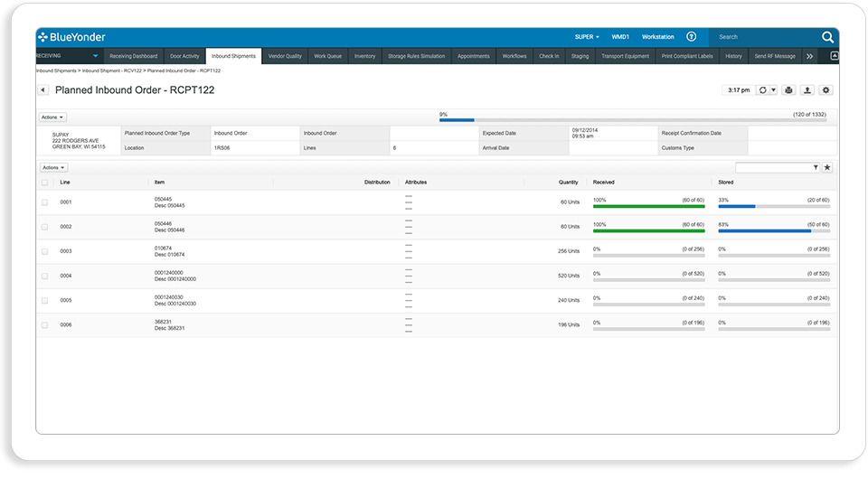Switch to the Vendor Quality tab
The height and width of the screenshot is (488, 868).
(285, 56)
